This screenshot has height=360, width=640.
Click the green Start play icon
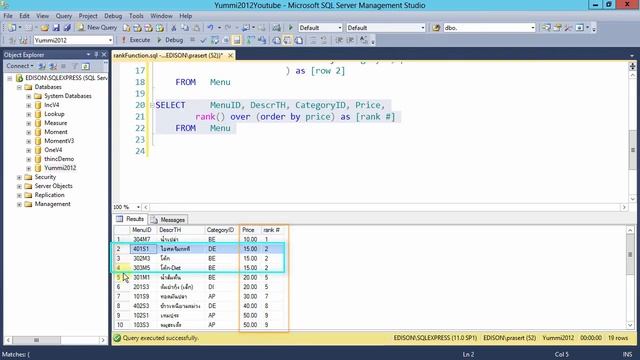[291, 28]
